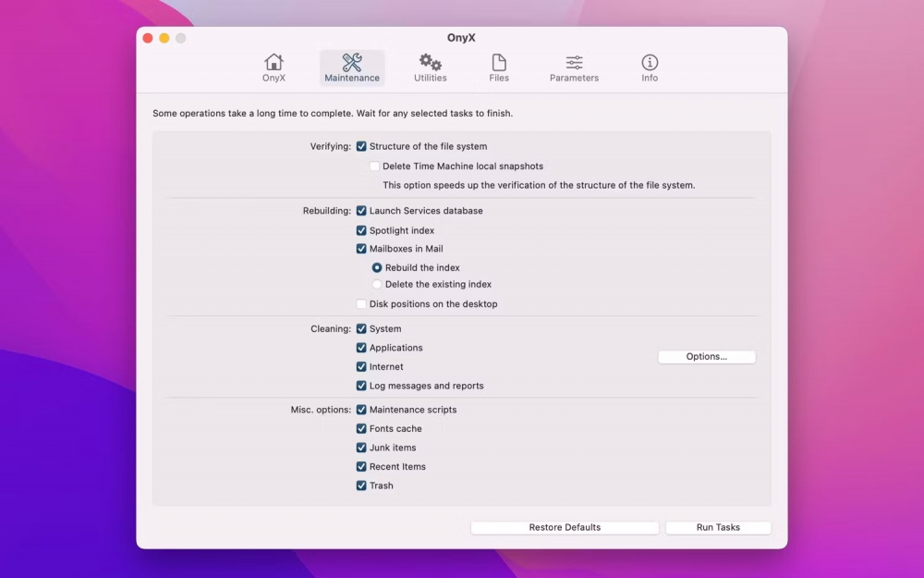Choose Rebuild the index radio button
The height and width of the screenshot is (578, 924).
(x=377, y=267)
